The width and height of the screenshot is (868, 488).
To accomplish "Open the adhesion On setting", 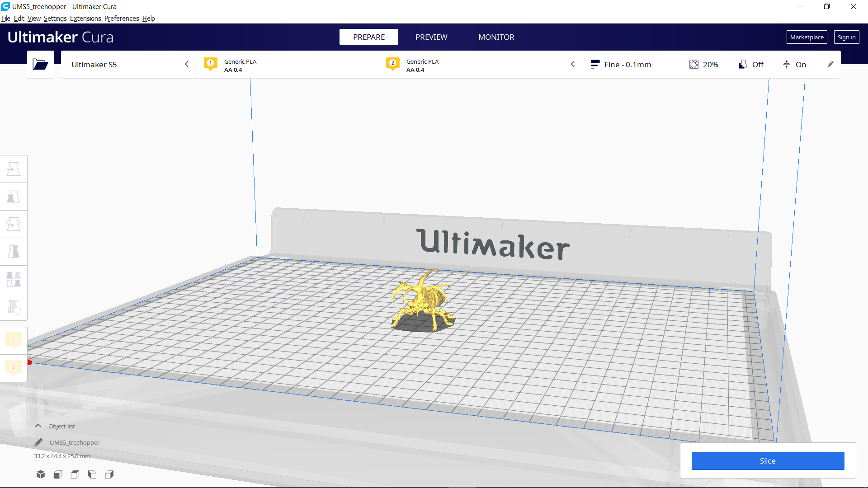I will tap(794, 65).
